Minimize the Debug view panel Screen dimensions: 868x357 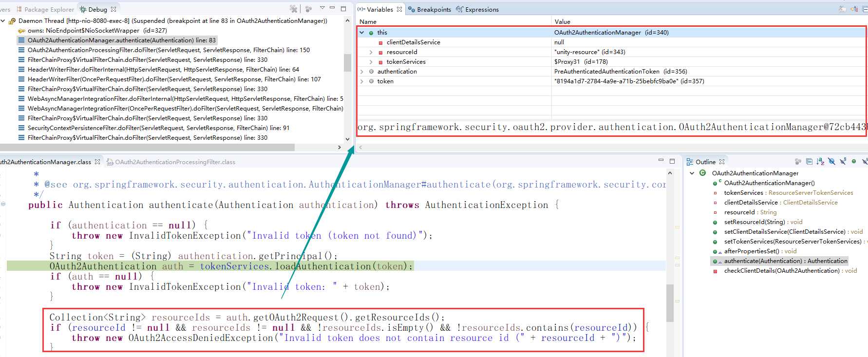pos(332,8)
